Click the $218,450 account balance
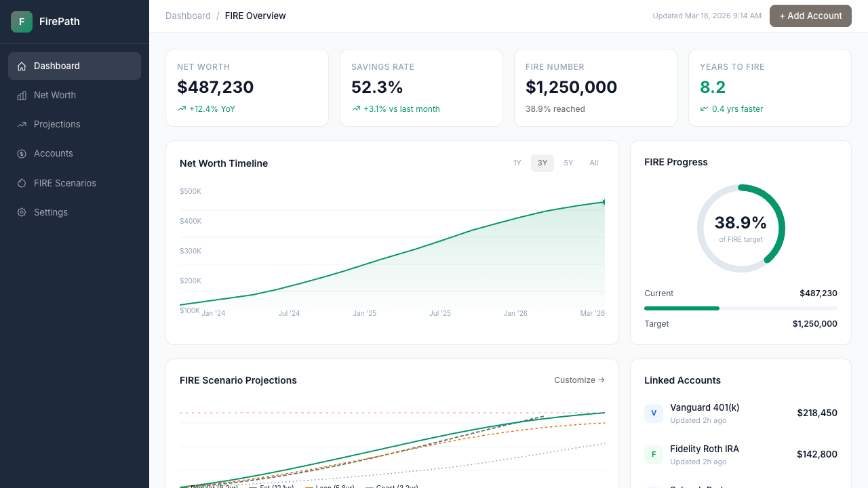 817,413
